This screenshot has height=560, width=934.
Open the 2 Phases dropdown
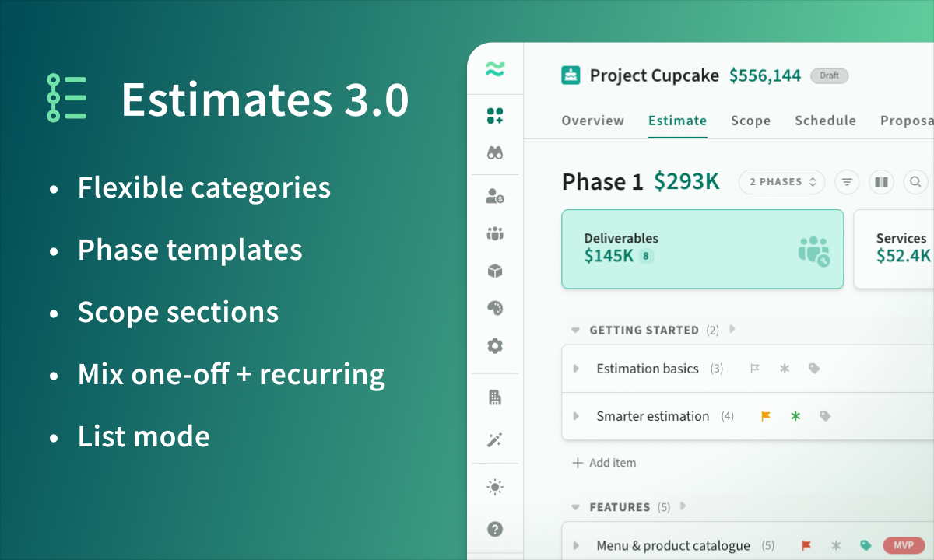point(781,182)
